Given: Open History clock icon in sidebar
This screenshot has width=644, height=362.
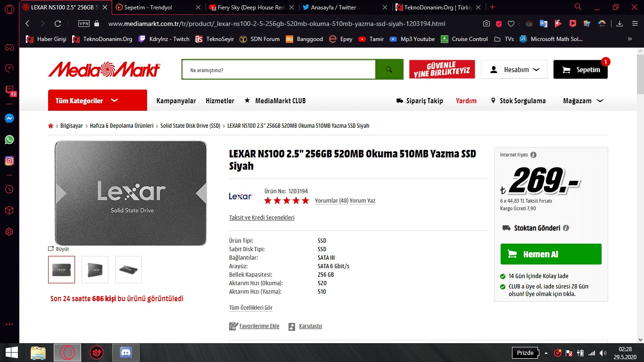Looking at the screenshot, I should point(9,189).
